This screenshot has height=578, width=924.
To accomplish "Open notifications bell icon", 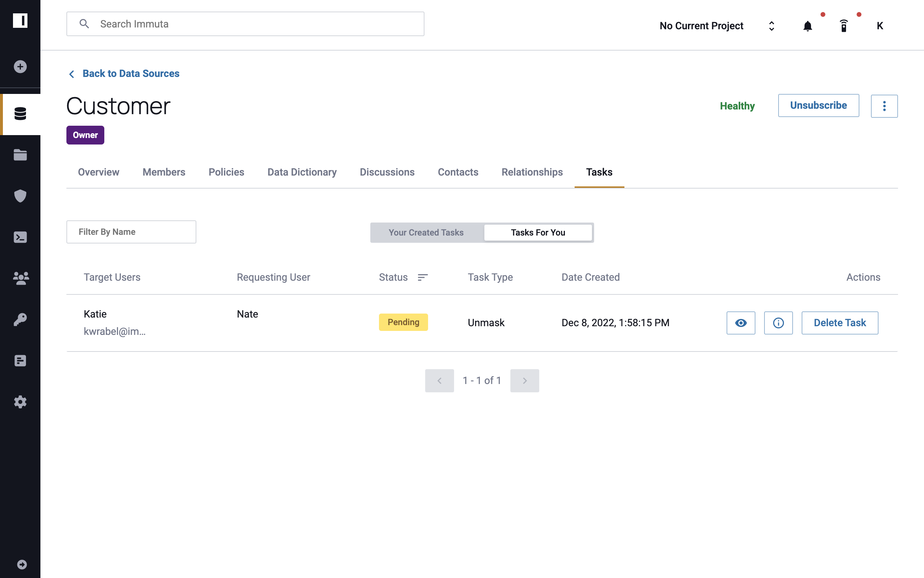I will (x=807, y=26).
